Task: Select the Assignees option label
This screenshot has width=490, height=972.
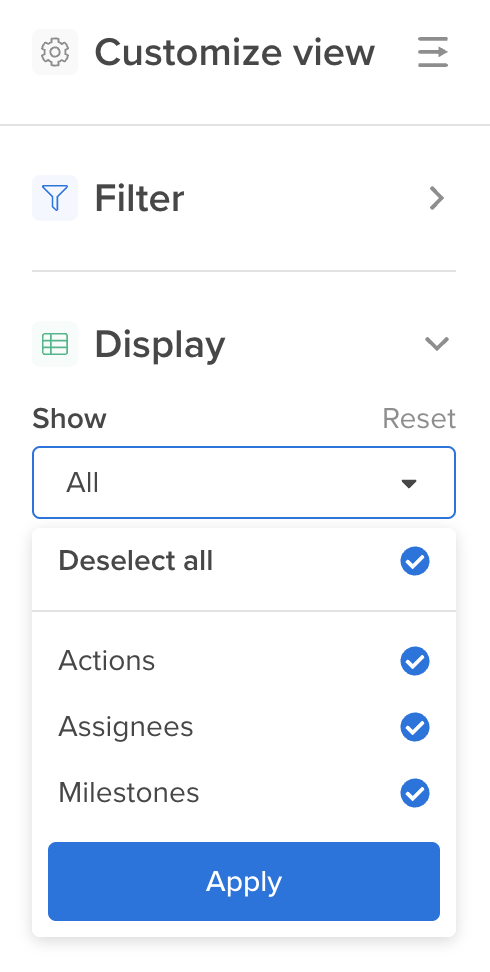Action: [x=126, y=727]
